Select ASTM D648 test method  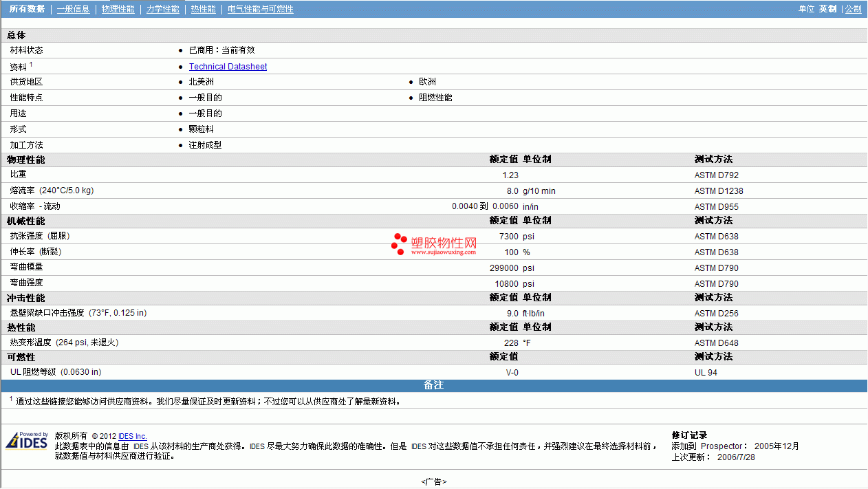pos(717,343)
